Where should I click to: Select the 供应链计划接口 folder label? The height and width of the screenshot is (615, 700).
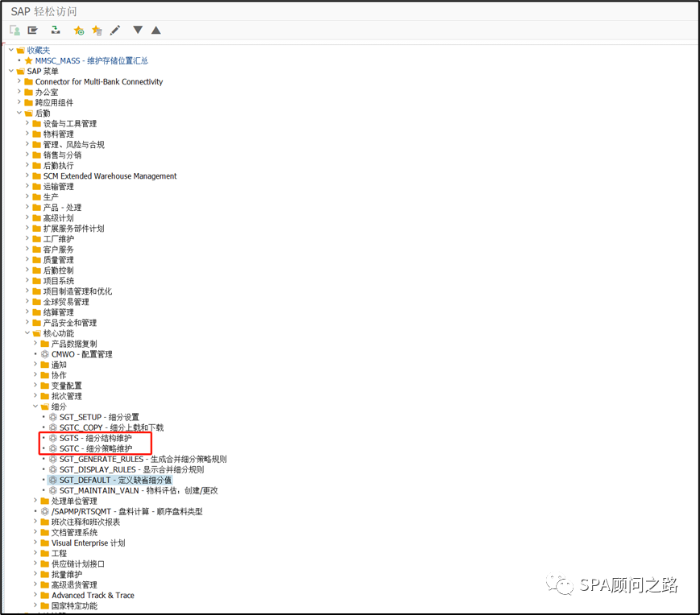[x=77, y=564]
